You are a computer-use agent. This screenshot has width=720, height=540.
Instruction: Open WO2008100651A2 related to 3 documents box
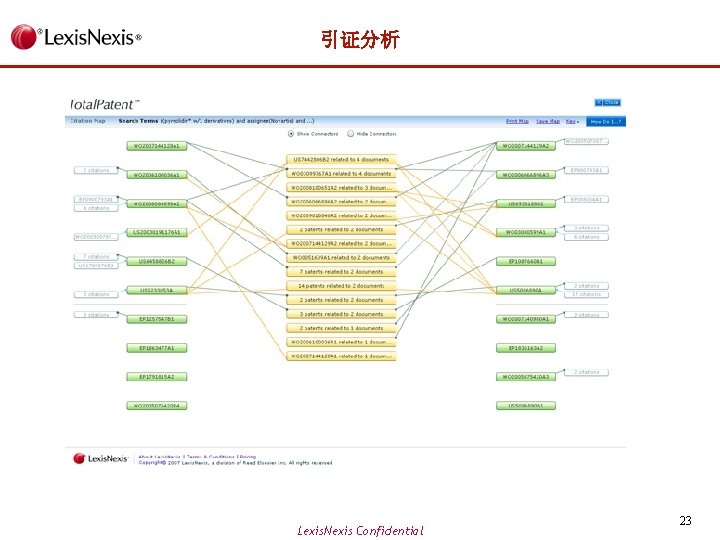pyautogui.click(x=341, y=187)
